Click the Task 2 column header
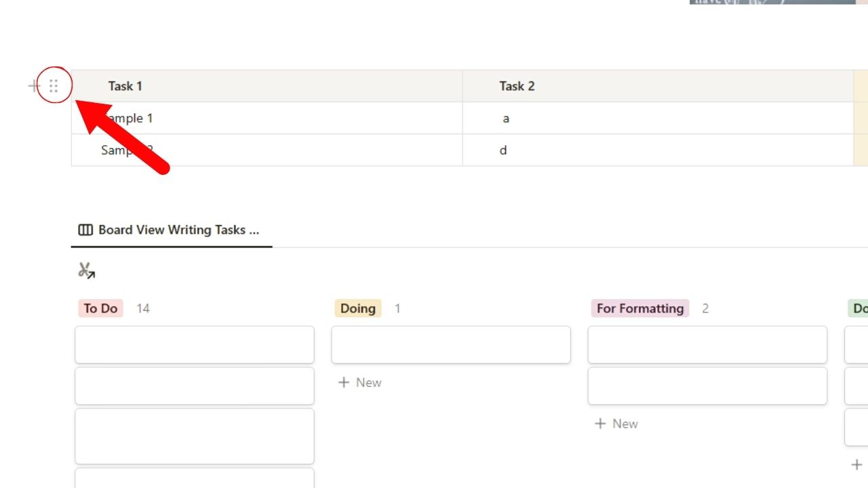Screen dimensions: 868x488 point(516,86)
